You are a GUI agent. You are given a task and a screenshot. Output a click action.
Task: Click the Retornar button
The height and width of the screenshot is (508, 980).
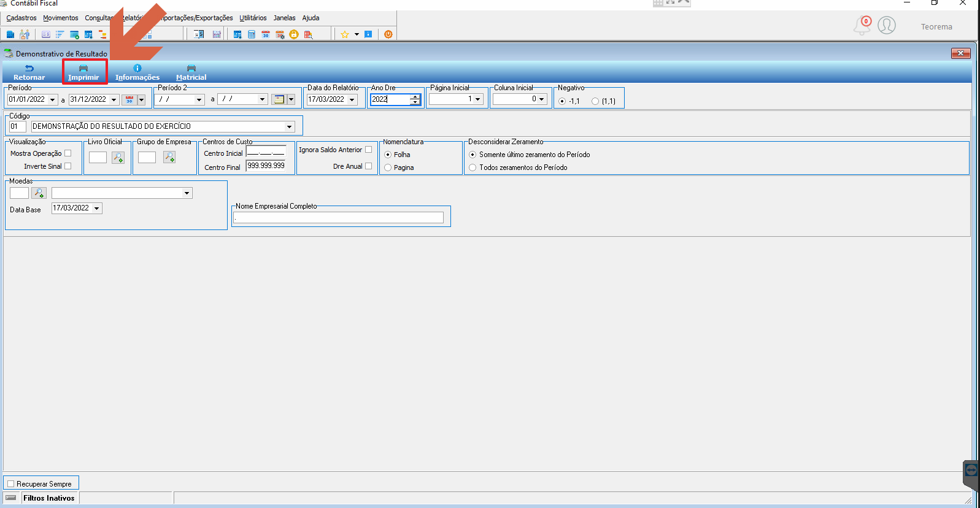tap(29, 72)
